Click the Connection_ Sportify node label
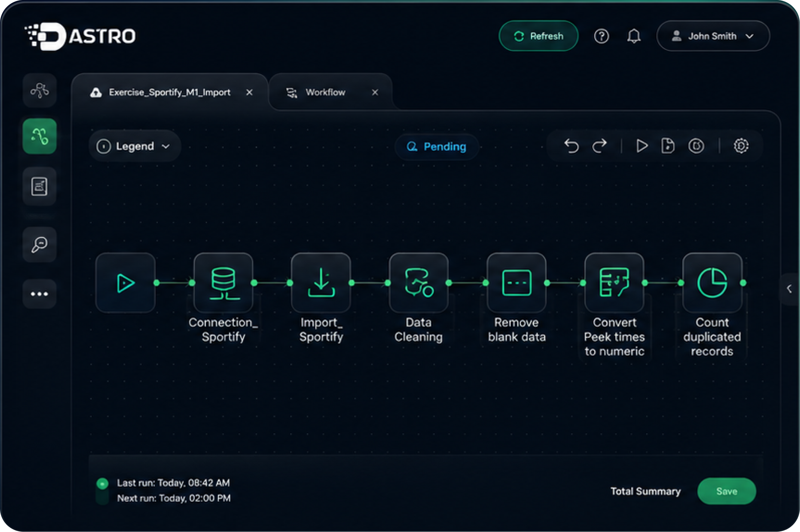800x532 pixels. (x=224, y=330)
